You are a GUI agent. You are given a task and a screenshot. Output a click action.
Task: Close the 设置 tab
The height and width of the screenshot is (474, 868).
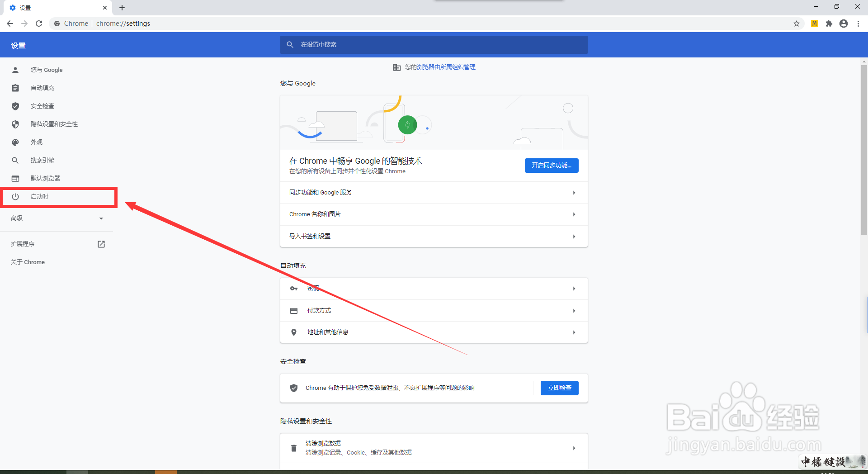(x=105, y=8)
